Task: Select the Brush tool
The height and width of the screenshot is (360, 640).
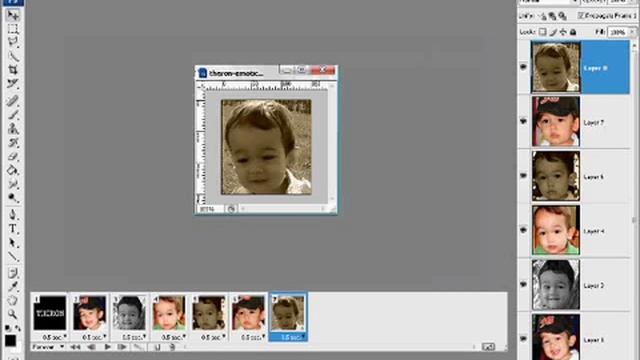Action: [x=13, y=115]
